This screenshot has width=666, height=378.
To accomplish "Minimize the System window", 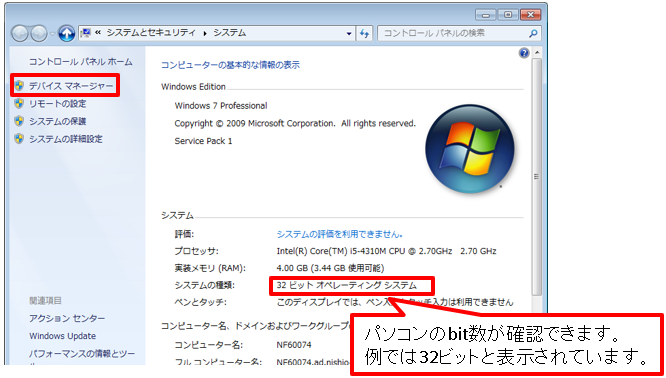I will coord(485,15).
